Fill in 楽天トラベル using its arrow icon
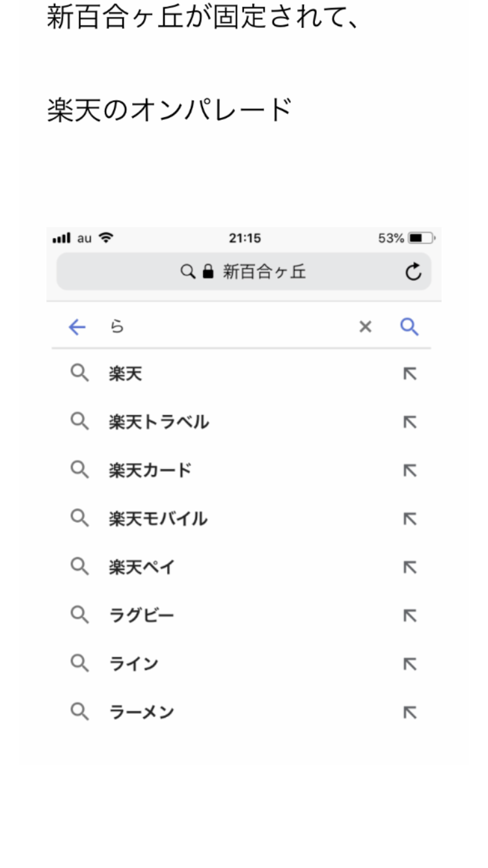Viewport: 488px width, 868px height. (x=410, y=422)
